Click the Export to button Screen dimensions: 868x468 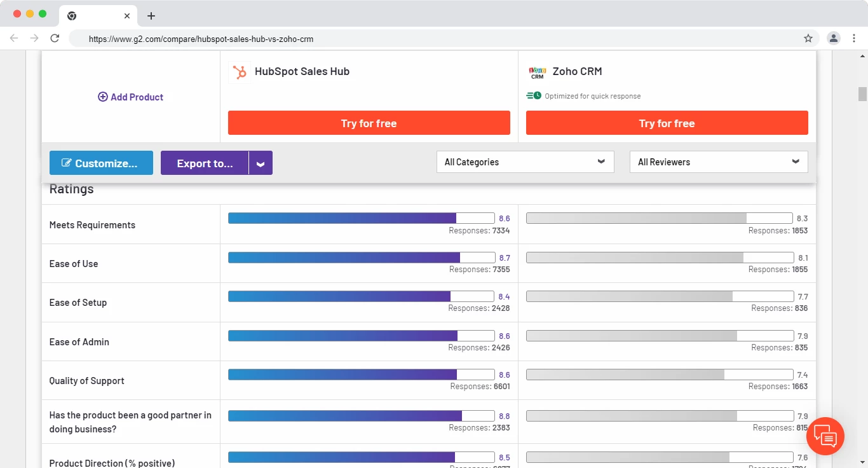pyautogui.click(x=205, y=163)
